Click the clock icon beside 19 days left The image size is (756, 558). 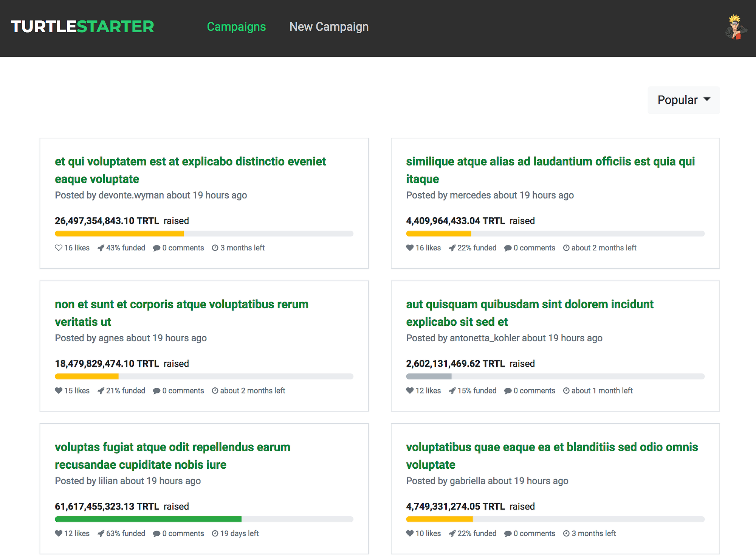coord(215,533)
